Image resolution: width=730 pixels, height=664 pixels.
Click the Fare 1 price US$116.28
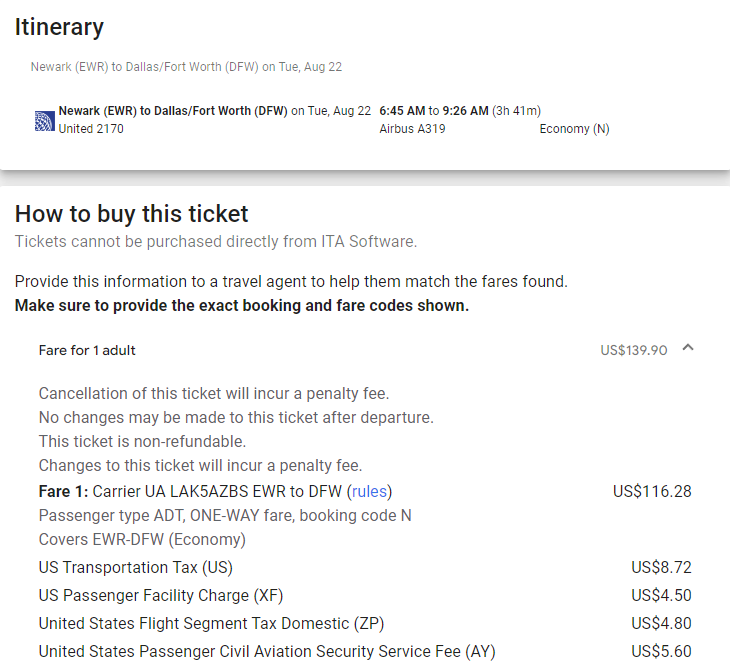(652, 491)
